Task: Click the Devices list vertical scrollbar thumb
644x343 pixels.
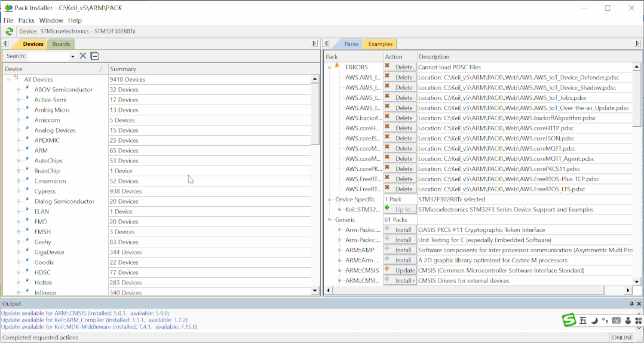Action: (x=315, y=114)
